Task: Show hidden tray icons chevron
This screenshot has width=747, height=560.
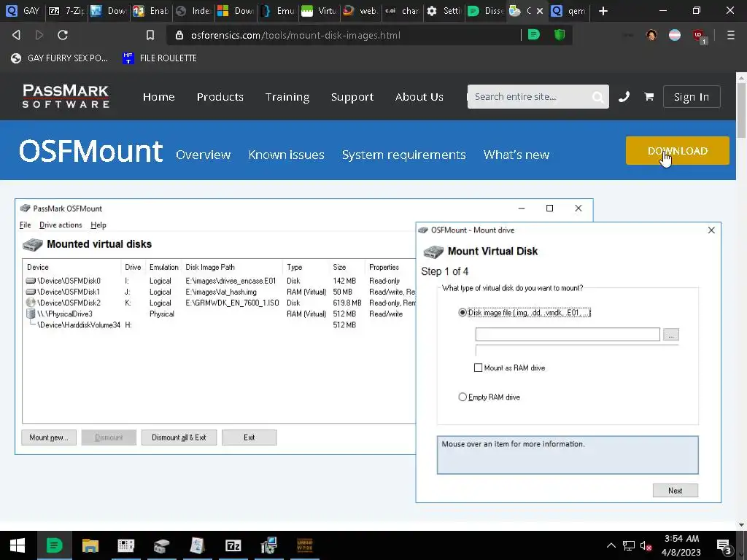Action: click(611, 545)
